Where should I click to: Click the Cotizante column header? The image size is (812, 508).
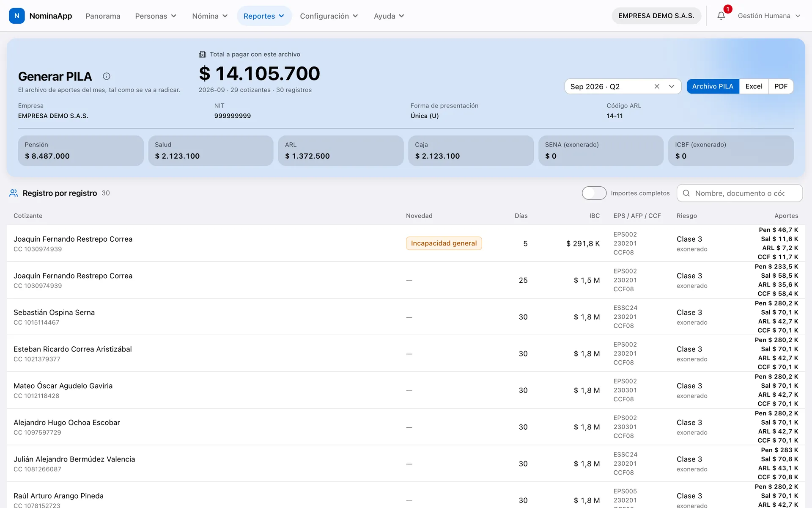click(28, 216)
